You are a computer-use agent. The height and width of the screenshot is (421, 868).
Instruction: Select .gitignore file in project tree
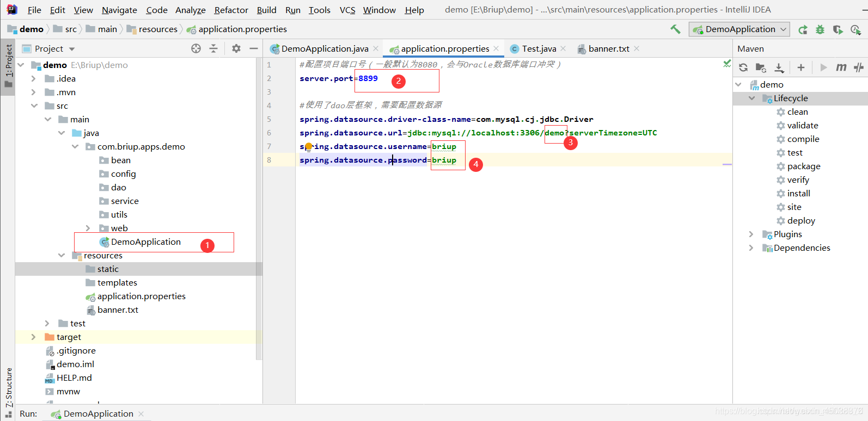76,350
